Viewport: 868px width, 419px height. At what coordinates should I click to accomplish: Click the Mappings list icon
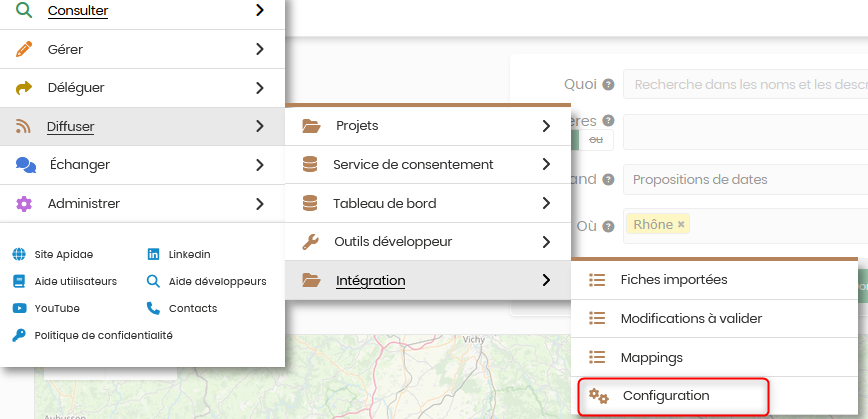click(597, 357)
